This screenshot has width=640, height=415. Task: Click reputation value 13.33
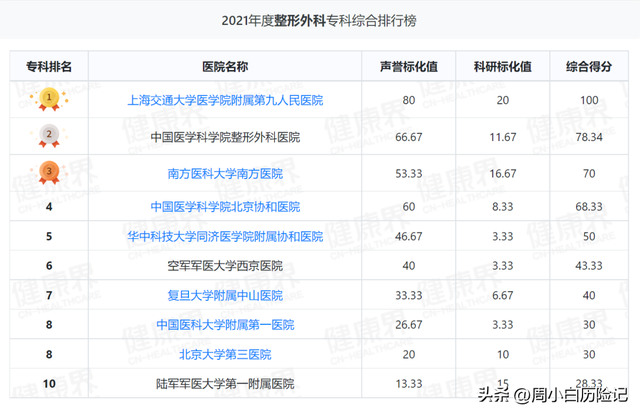coord(409,384)
